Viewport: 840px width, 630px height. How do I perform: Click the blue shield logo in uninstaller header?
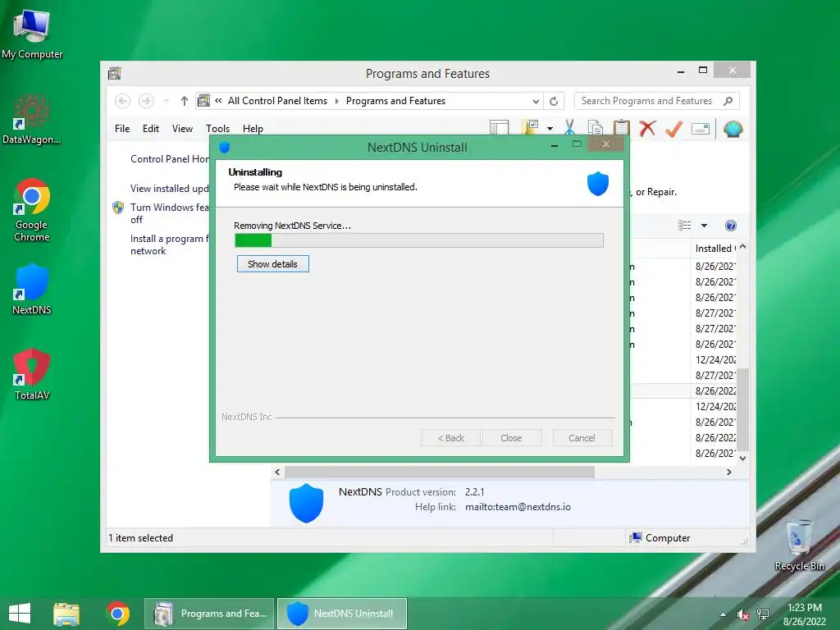click(x=598, y=184)
